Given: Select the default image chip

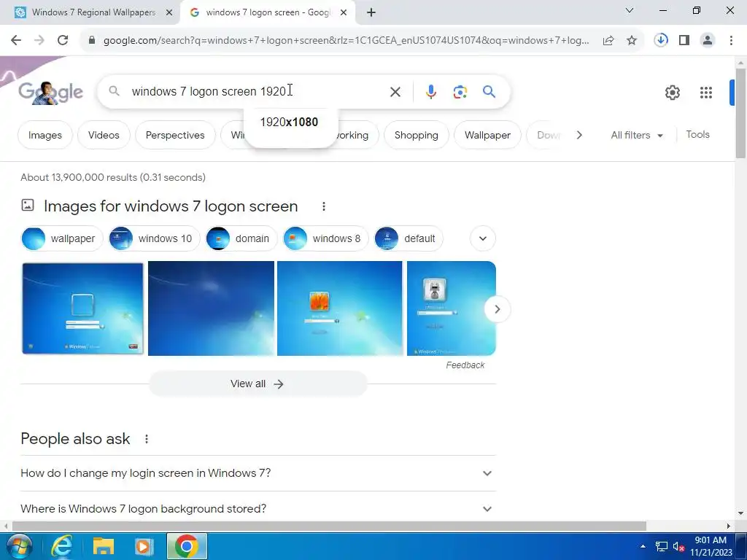Looking at the screenshot, I should (409, 238).
